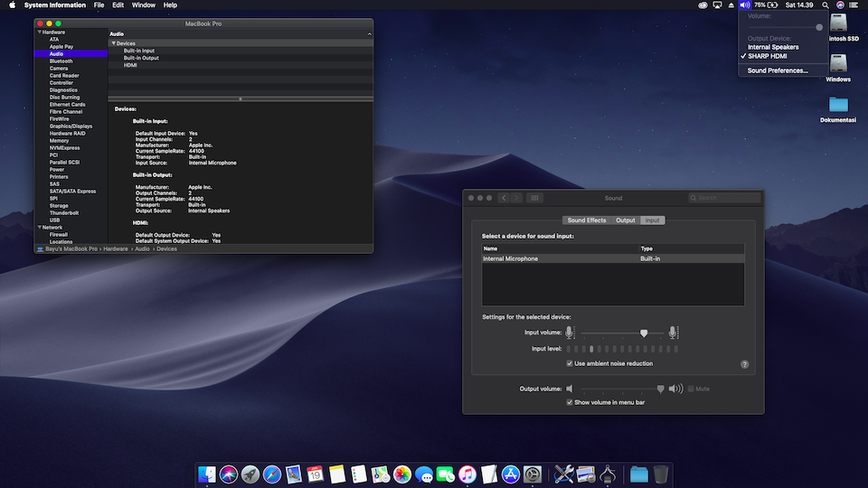Open Calendar app in the dock
Screen dimensions: 868x488
coord(315,474)
